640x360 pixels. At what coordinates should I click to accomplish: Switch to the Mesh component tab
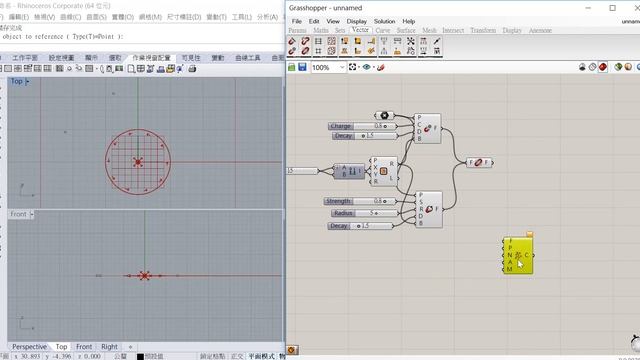pos(429,30)
